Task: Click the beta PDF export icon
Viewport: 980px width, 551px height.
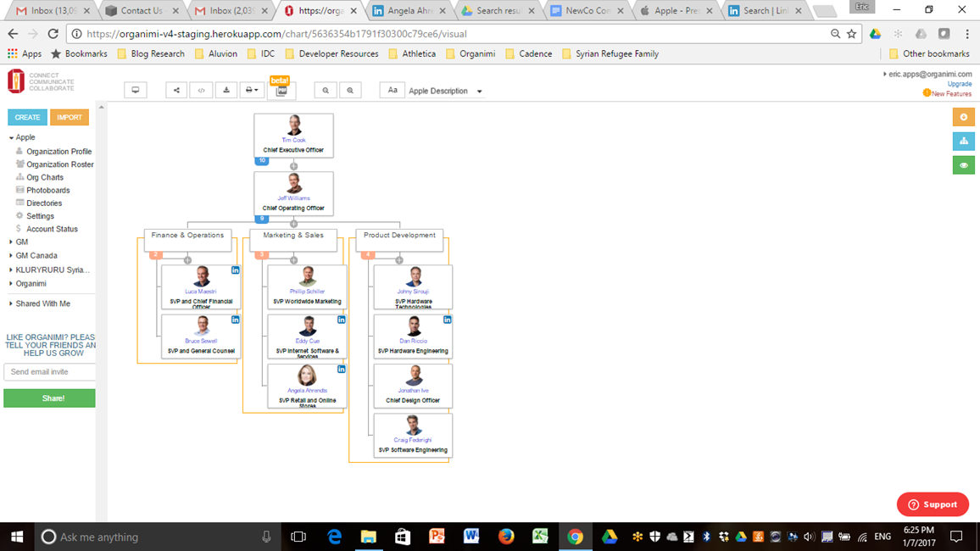Action: [x=281, y=92]
